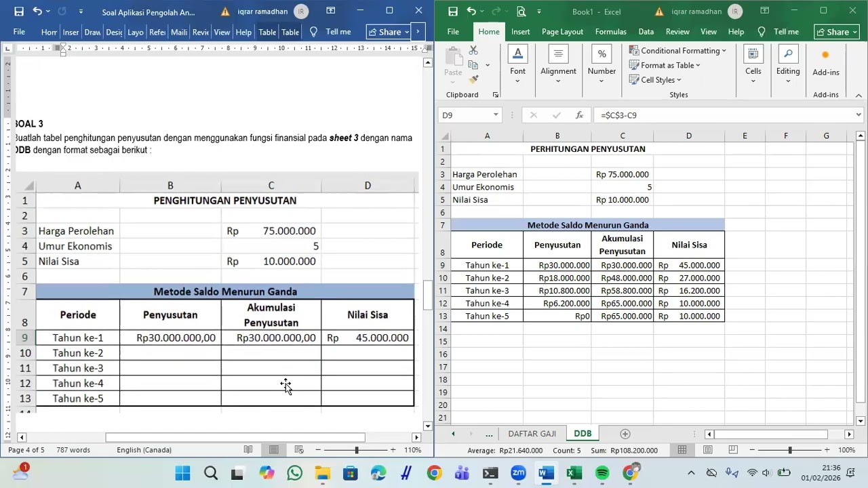Click the Word ruler tab selector
Image resolution: width=868 pixels, height=488 pixels.
(7, 48)
